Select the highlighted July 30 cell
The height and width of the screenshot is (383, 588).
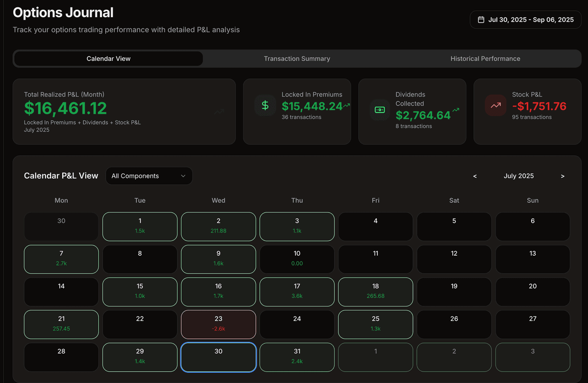pyautogui.click(x=219, y=357)
